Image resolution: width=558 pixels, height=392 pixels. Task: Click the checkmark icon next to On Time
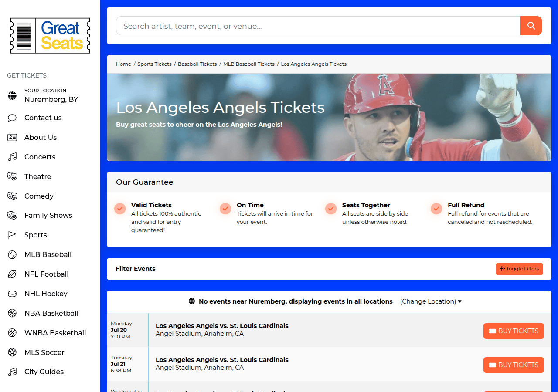tap(225, 209)
